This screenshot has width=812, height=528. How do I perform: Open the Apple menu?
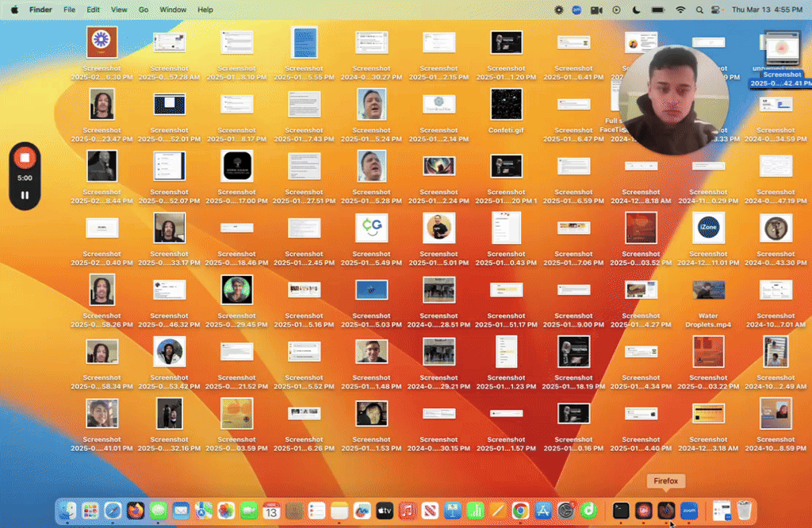pyautogui.click(x=14, y=10)
